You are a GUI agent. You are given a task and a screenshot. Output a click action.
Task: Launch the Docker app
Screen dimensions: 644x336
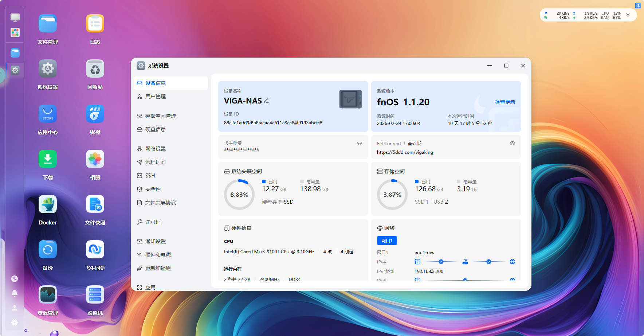[x=48, y=204]
